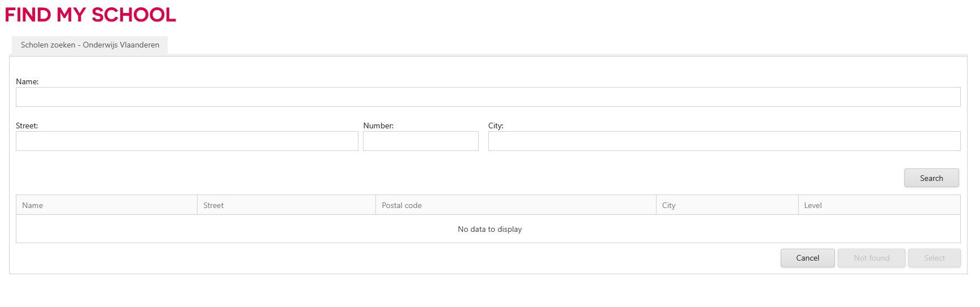Click the "Street:" field label
Image resolution: width=980 pixels, height=307 pixels.
pos(27,126)
